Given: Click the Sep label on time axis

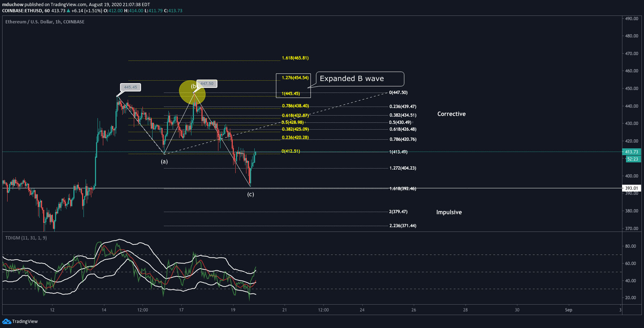Looking at the screenshot, I should (568, 310).
